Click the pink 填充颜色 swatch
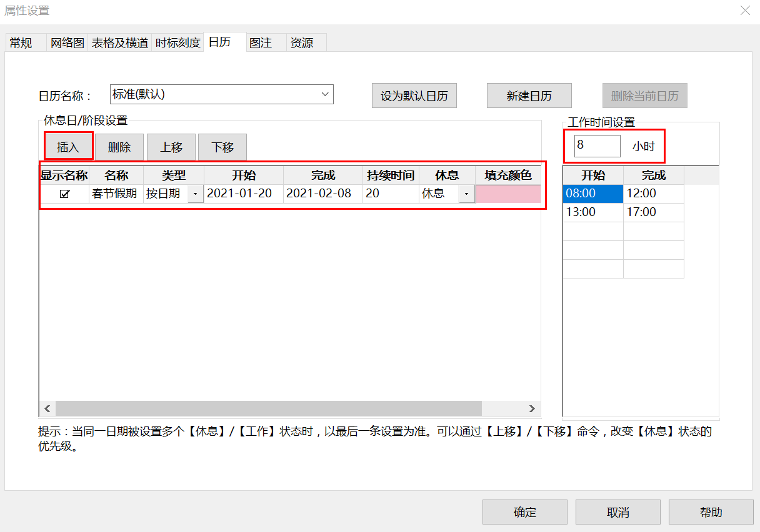 pos(509,194)
